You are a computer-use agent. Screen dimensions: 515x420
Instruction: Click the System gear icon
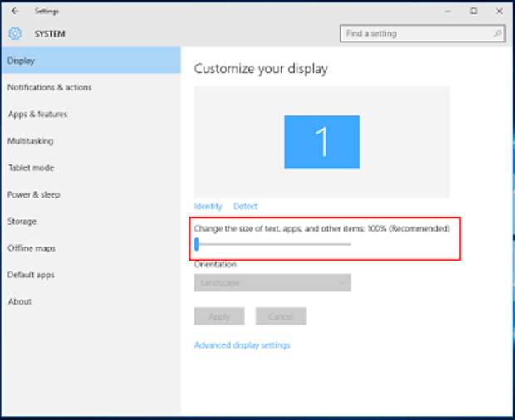pyautogui.click(x=15, y=33)
